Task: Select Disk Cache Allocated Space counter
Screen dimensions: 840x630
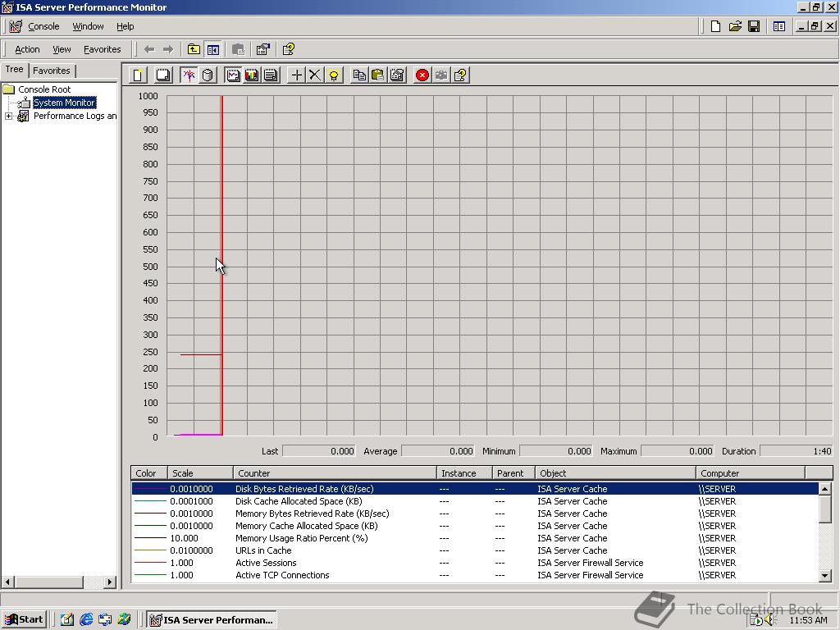Action: point(475,501)
